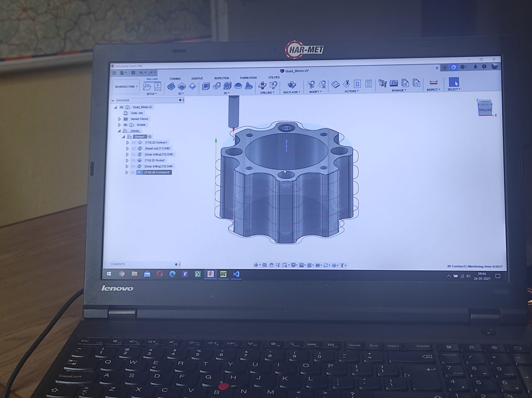This screenshot has height=398, width=532.
Task: Switch to the Fabrication ribbon tab
Action: pyautogui.click(x=248, y=78)
